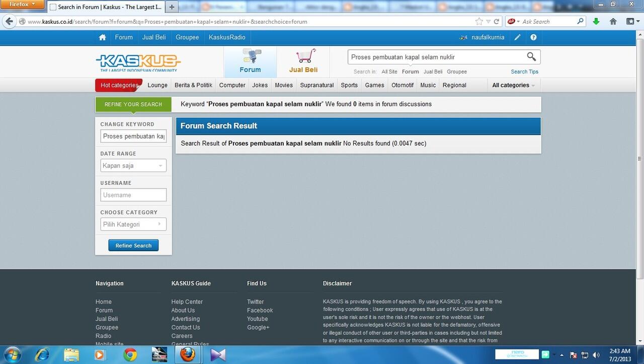644x364 pixels.
Task: Click the Ask Search magnifier icon
Action: click(581, 22)
